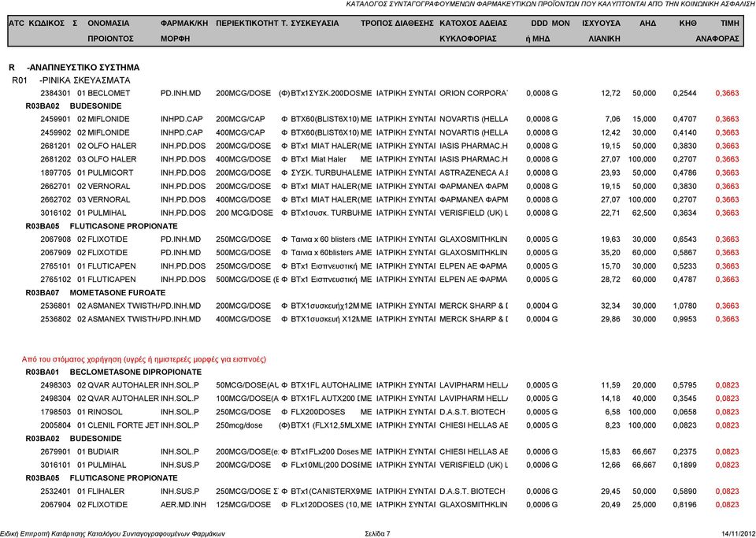756x538 pixels.
Task: Click the 'Σελίδα 7' page number
Action: [378, 533]
